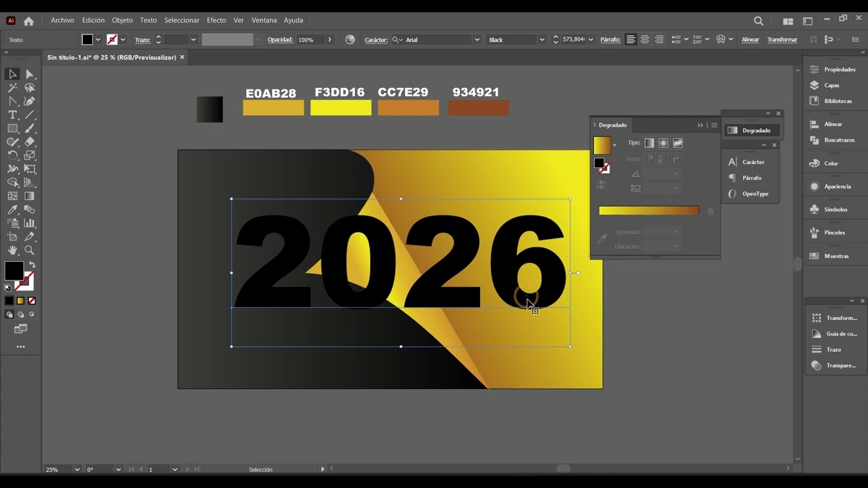The width and height of the screenshot is (868, 488).
Task: Open font style Black dropdown
Action: click(541, 40)
